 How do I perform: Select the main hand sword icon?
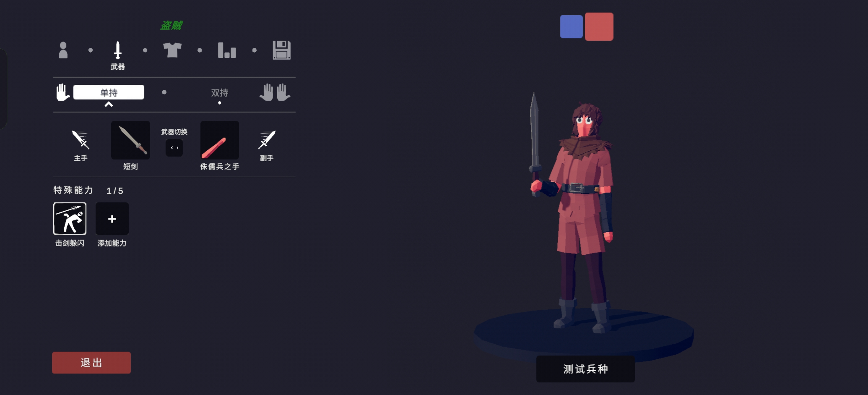[81, 140]
